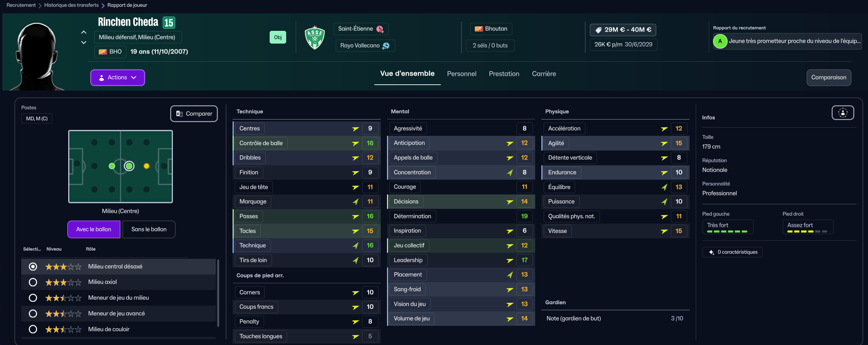Click the previous player up chevron
The width and height of the screenshot is (868, 345).
pyautogui.click(x=84, y=32)
